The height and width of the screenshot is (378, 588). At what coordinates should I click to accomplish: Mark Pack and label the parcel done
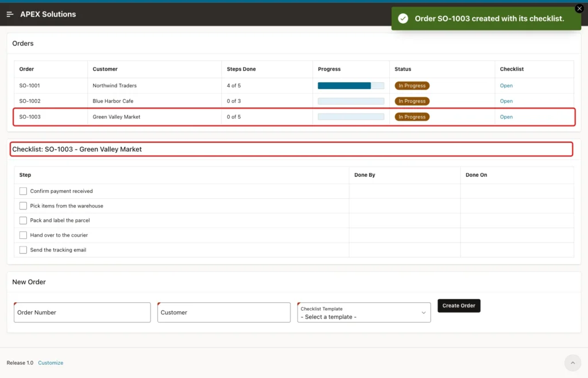23,221
